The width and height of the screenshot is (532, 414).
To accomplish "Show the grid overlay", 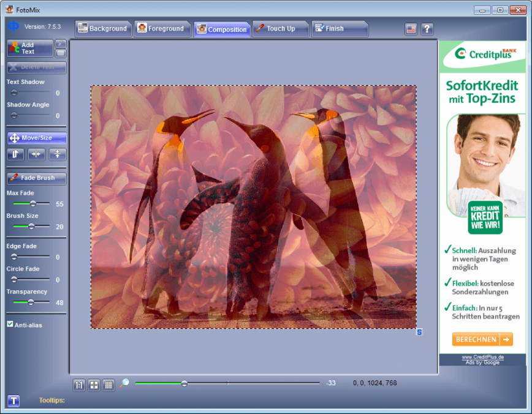I will tap(108, 385).
